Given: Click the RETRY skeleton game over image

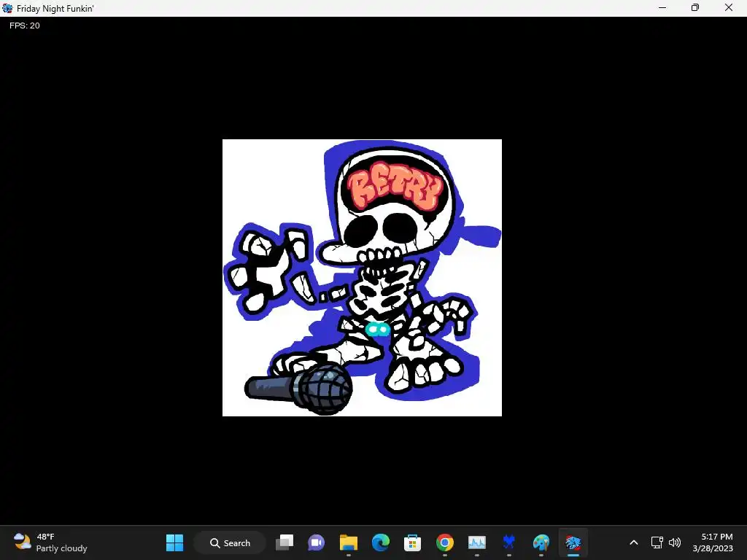Looking at the screenshot, I should pos(362,278).
